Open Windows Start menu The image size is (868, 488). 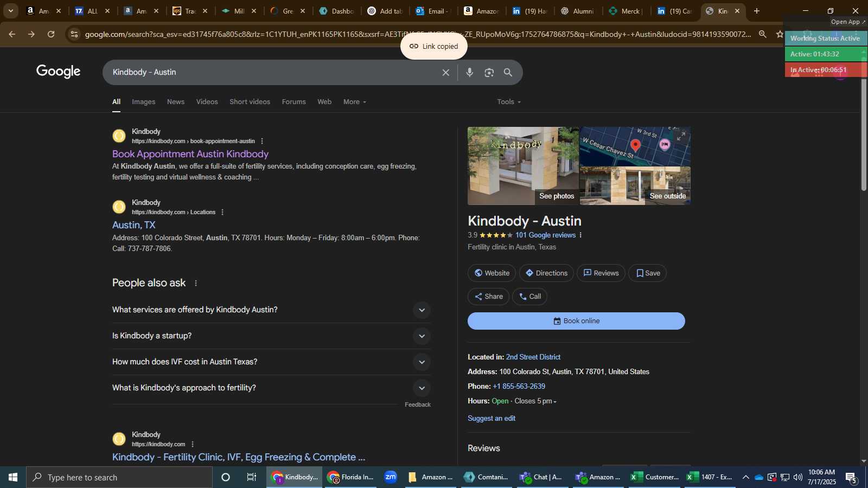(x=13, y=477)
